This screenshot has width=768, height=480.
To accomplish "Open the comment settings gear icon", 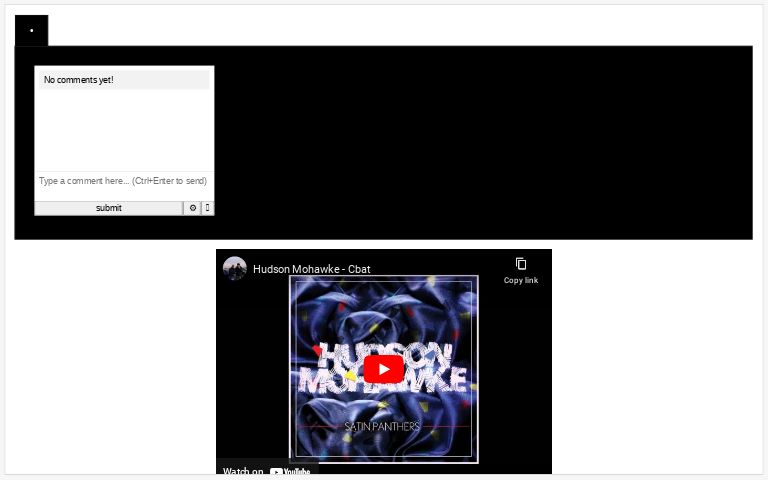I will click(x=193, y=208).
